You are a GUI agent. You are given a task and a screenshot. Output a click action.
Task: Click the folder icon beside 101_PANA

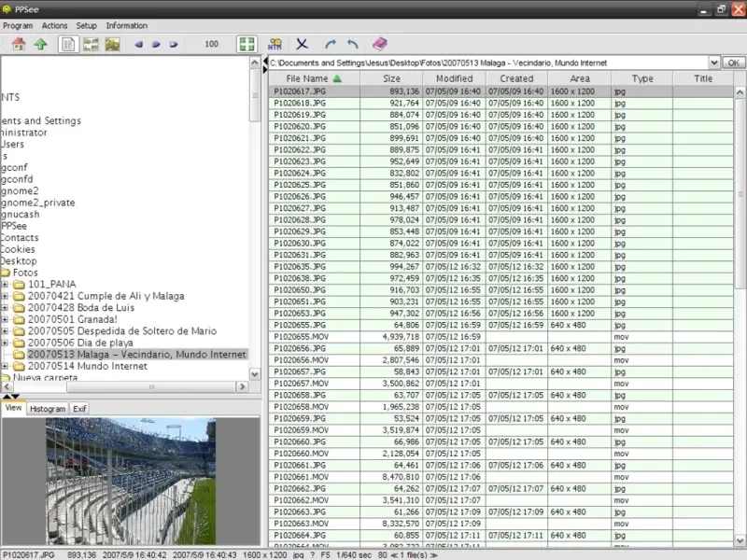(19, 285)
